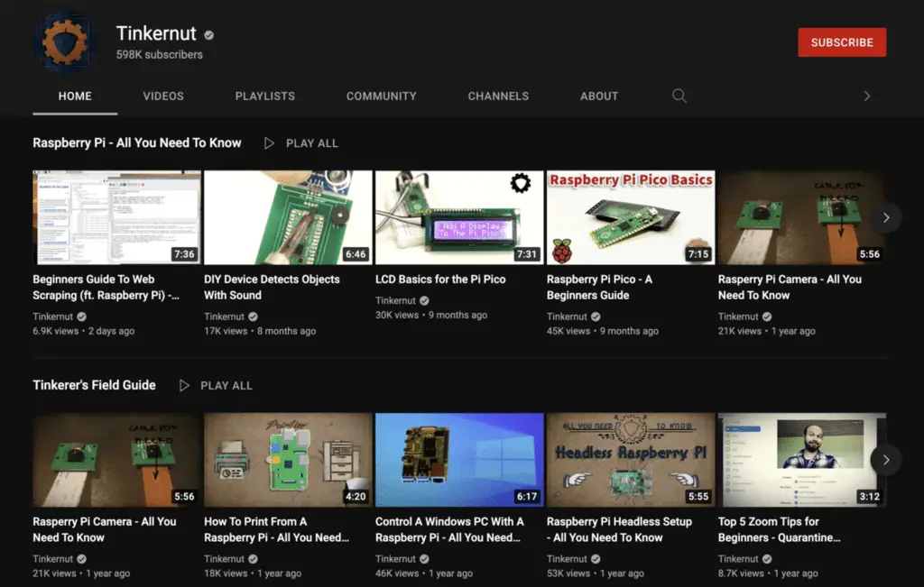Image resolution: width=924 pixels, height=587 pixels.
Task: Click the Beginners Guide To Web Scraping title
Action: click(106, 288)
